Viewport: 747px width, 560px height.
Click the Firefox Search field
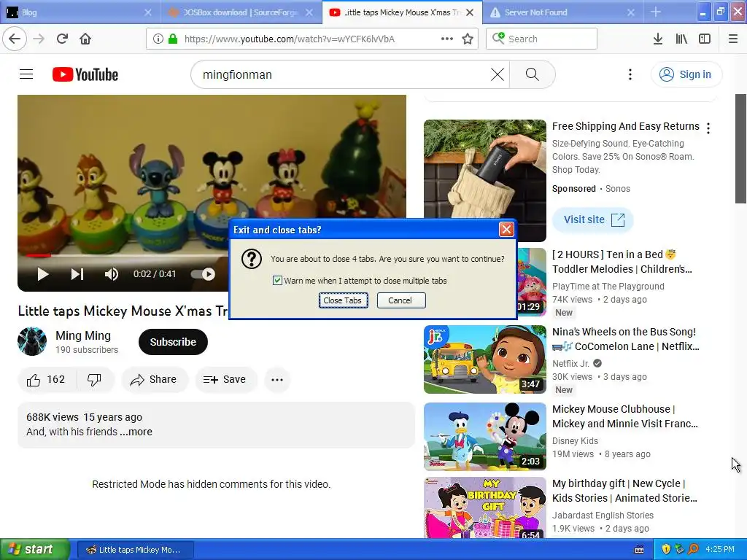(542, 39)
